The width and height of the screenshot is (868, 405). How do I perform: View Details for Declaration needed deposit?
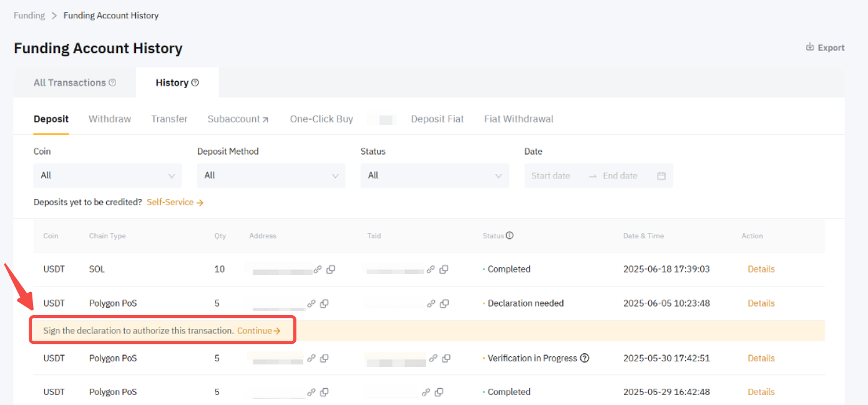761,303
